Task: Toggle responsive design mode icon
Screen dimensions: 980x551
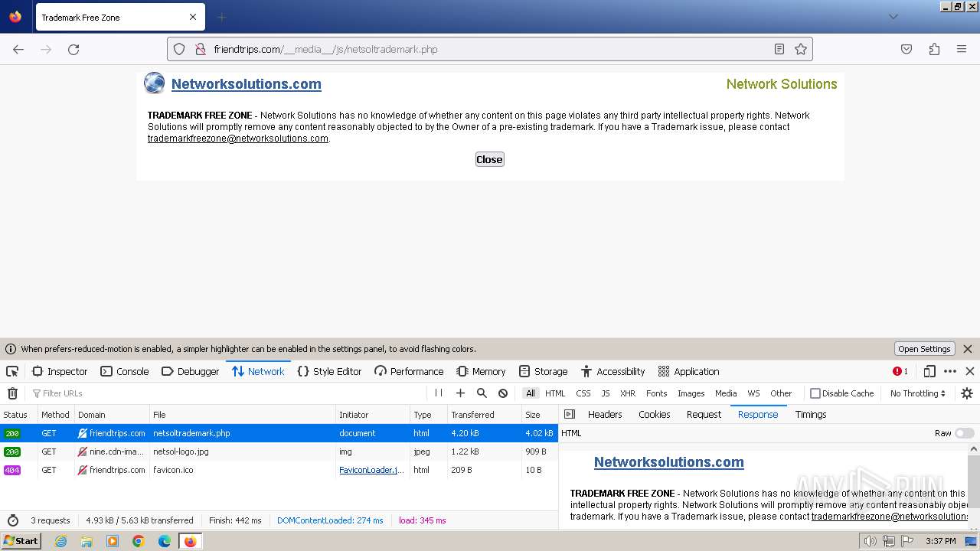Action: pos(929,371)
